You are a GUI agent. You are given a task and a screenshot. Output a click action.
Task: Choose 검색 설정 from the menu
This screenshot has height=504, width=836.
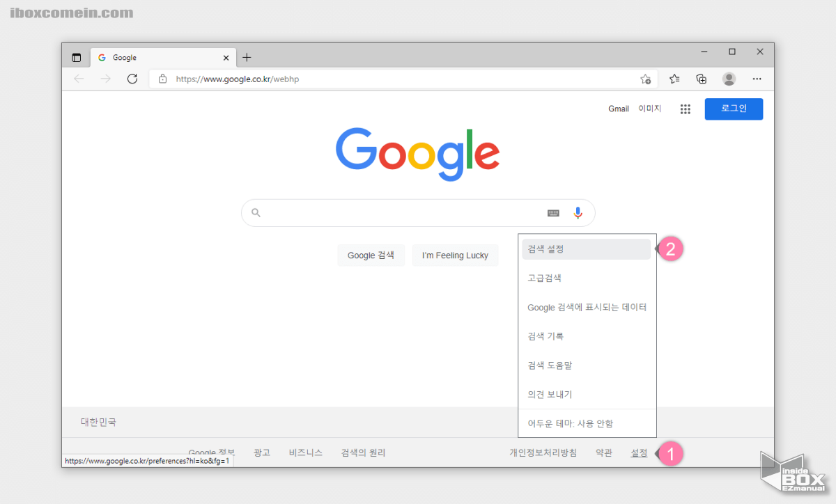point(586,249)
